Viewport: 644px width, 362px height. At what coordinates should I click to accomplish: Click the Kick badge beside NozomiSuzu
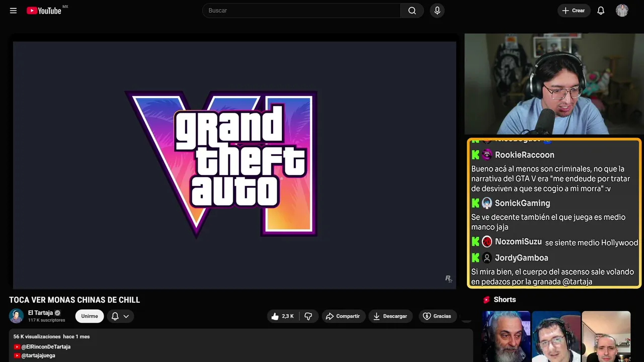(x=475, y=242)
